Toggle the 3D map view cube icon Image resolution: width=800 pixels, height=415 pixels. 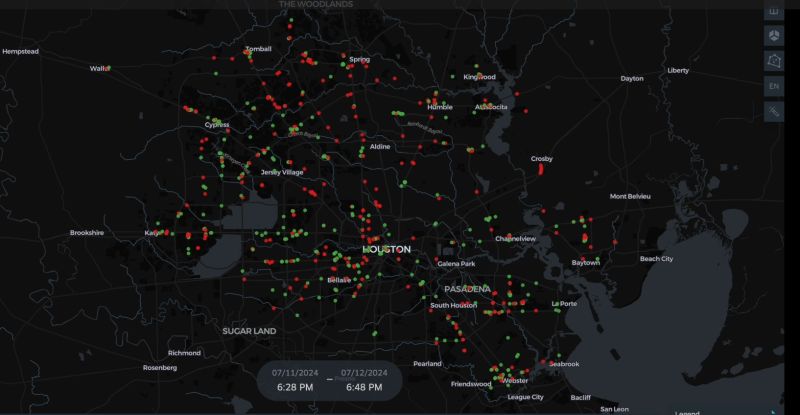coord(774,36)
